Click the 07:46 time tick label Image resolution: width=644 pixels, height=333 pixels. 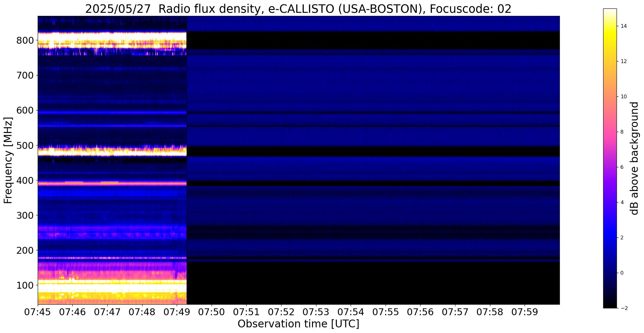pyautogui.click(x=73, y=312)
